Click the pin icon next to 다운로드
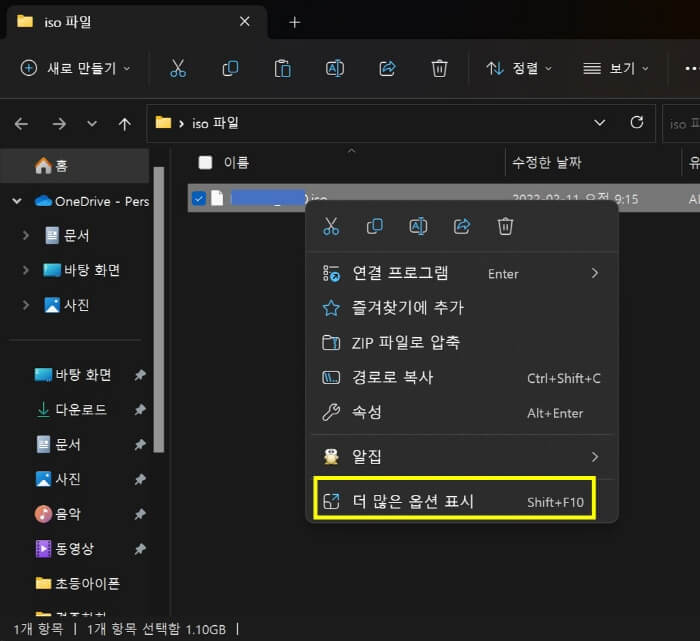The image size is (700, 641). pos(140,409)
